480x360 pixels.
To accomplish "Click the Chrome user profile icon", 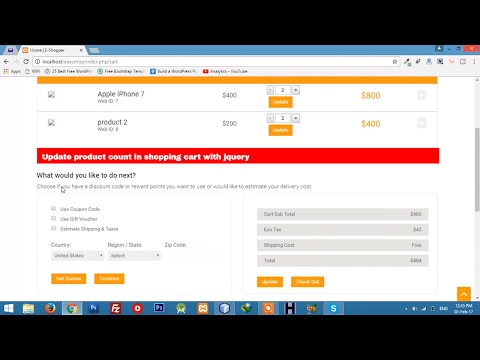I will [439, 48].
